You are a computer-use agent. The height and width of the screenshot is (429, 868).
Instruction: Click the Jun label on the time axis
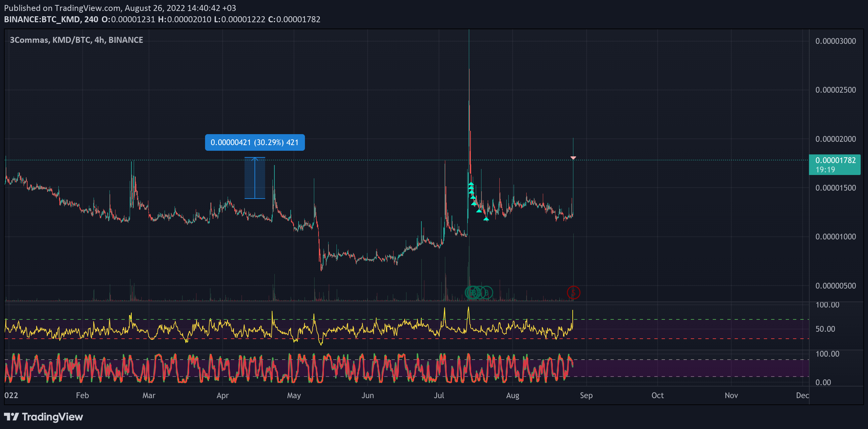367,395
